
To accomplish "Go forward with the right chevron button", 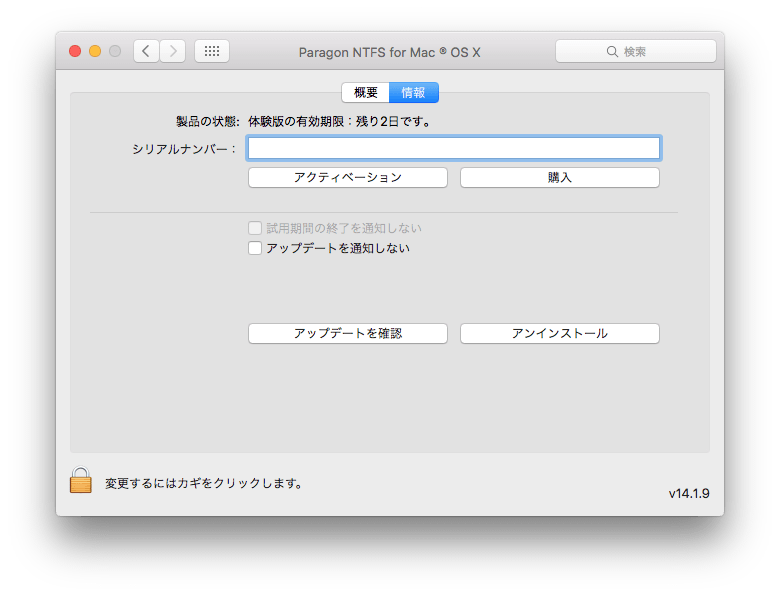I will pyautogui.click(x=173, y=51).
